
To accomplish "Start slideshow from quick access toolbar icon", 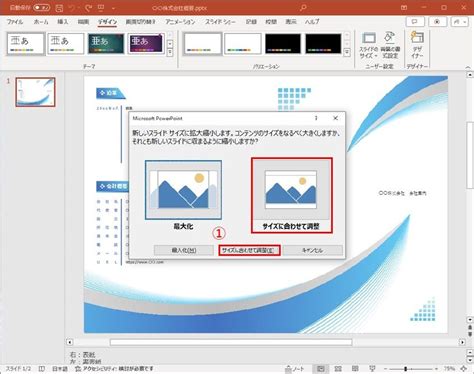I will pos(100,7).
